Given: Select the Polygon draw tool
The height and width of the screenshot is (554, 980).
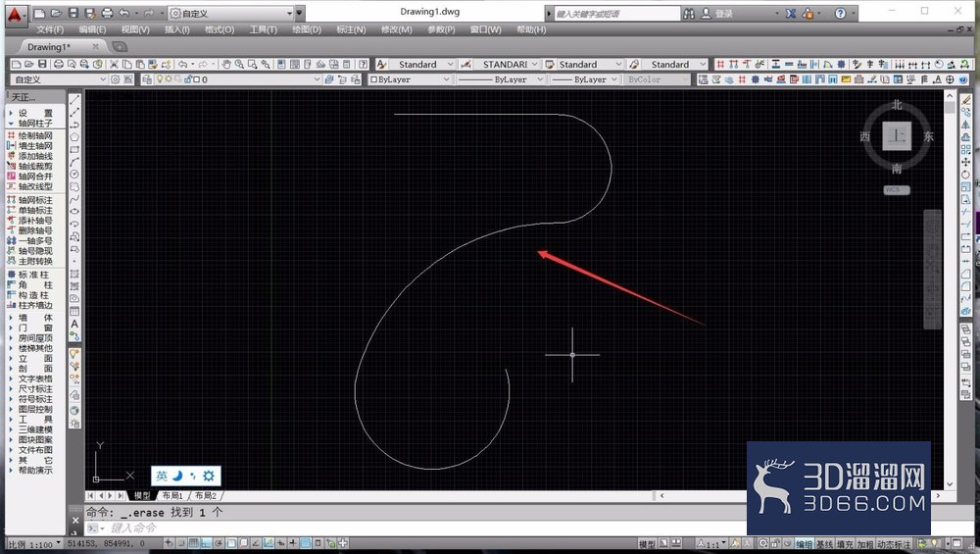Looking at the screenshot, I should coord(74,136).
